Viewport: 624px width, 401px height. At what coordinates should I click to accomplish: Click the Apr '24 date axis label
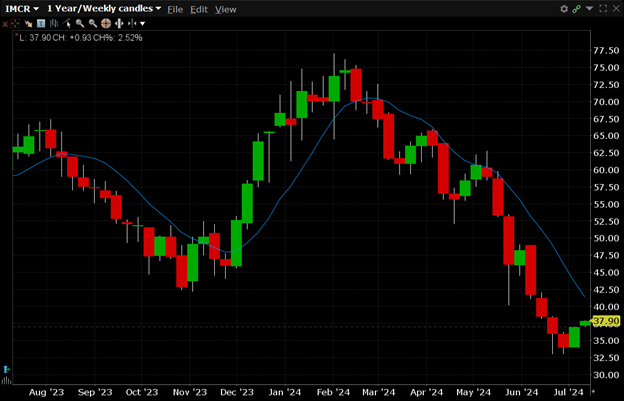click(x=426, y=393)
